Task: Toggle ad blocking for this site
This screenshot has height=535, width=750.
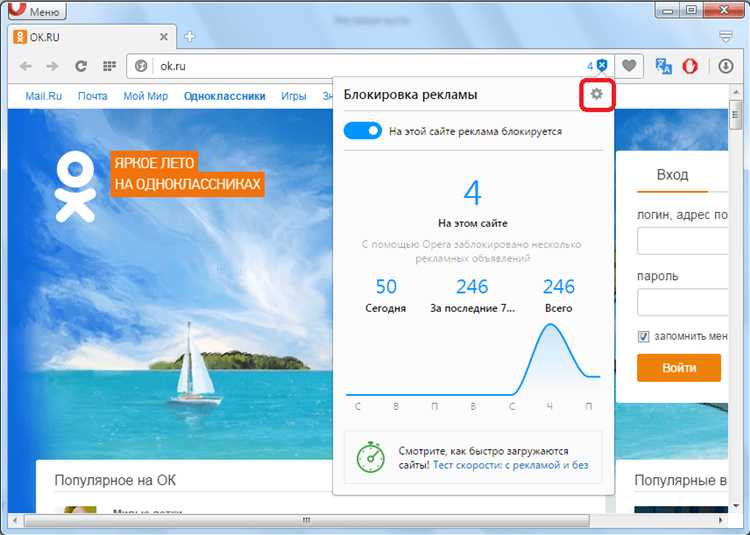Action: 363,131
